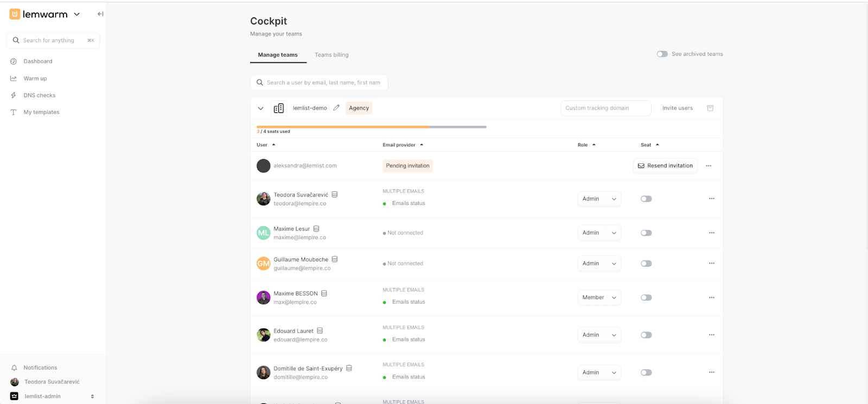868x404 pixels.
Task: Click the Resend invitation button
Action: [665, 166]
